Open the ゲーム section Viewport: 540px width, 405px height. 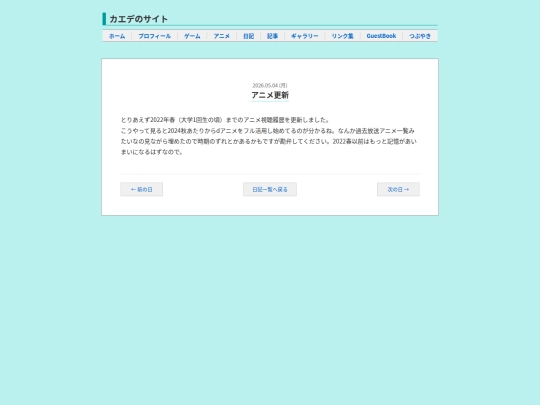coord(192,36)
